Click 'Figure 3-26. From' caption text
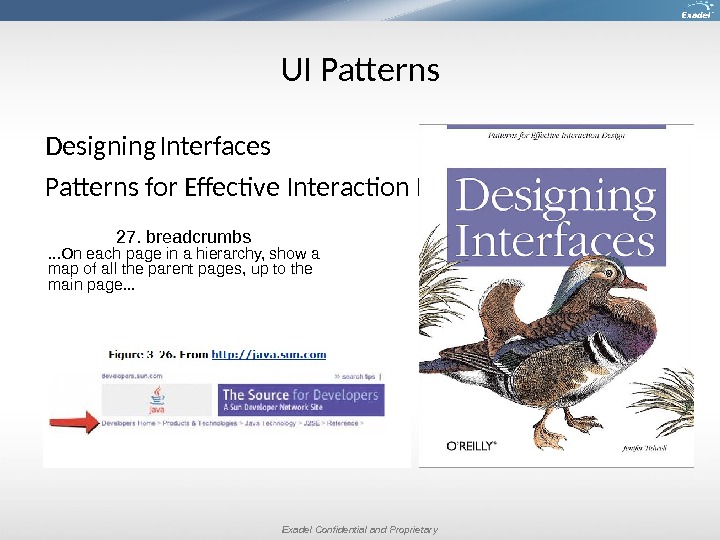The height and width of the screenshot is (540, 720). pos(158,354)
